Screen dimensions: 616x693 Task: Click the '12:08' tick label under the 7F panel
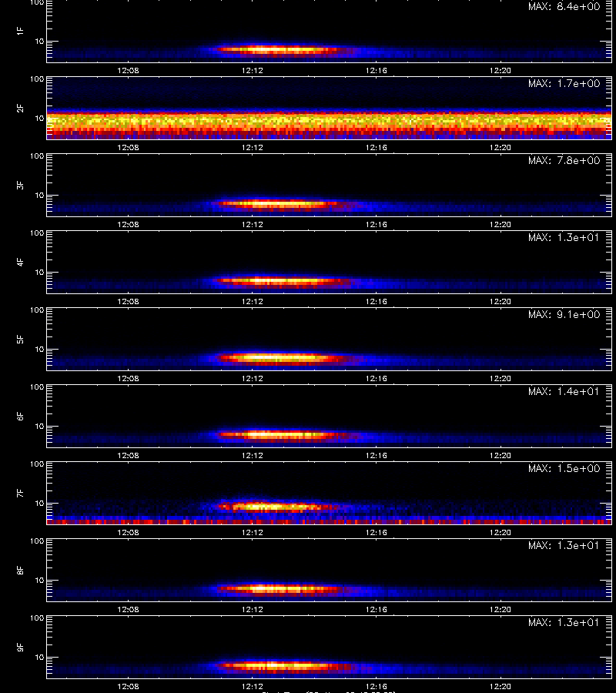tap(128, 533)
